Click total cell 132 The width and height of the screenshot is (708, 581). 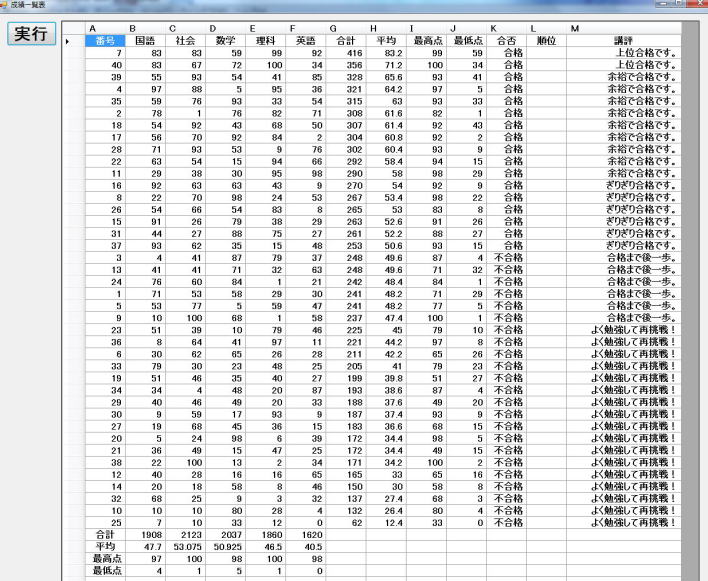(346, 511)
